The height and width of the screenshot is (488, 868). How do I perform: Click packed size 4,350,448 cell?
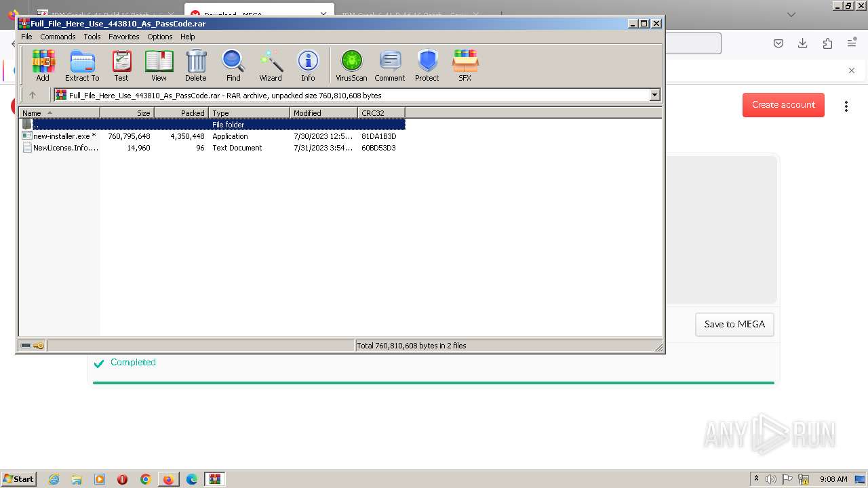coord(187,136)
